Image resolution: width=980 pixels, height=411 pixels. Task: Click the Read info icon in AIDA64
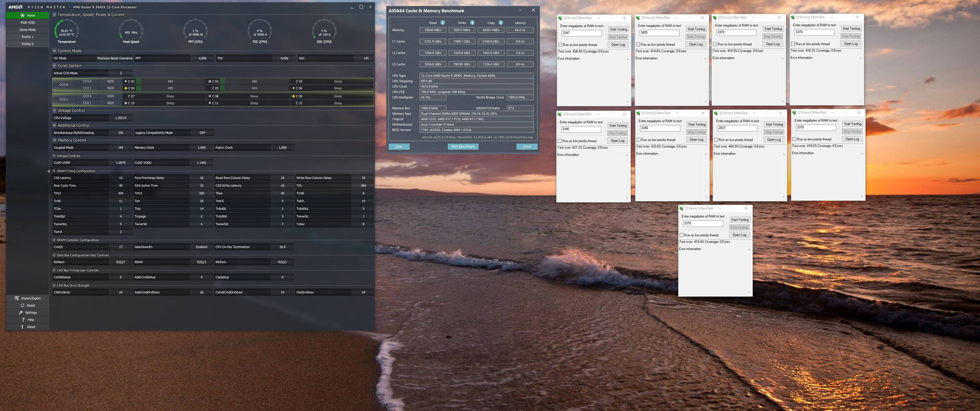tap(442, 23)
